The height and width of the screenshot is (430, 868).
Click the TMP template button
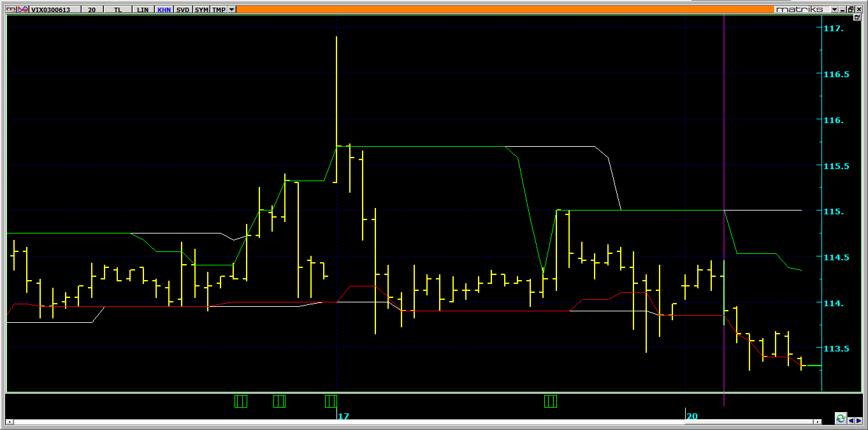pyautogui.click(x=219, y=10)
